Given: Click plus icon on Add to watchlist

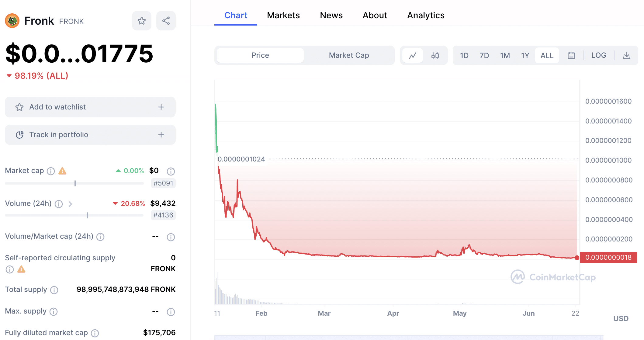Looking at the screenshot, I should [x=161, y=107].
